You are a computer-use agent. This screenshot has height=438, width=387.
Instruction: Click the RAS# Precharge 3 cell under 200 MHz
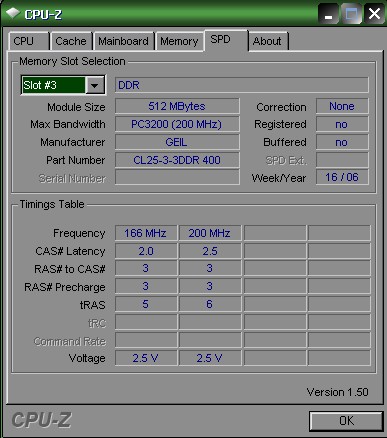click(210, 286)
